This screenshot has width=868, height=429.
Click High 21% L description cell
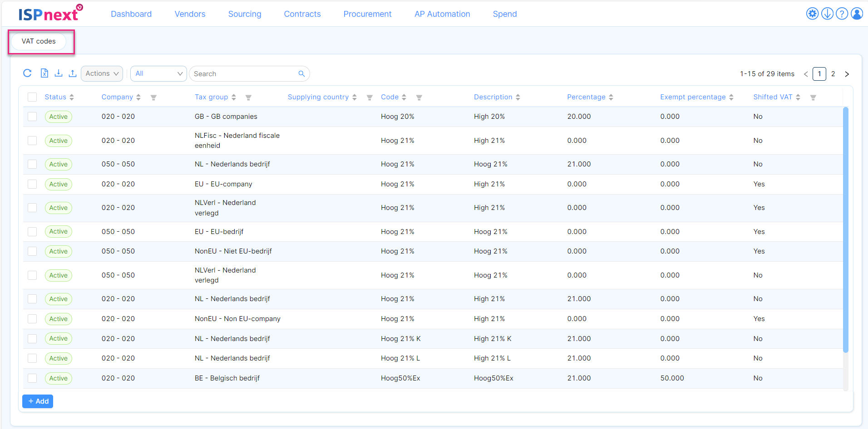pos(492,358)
